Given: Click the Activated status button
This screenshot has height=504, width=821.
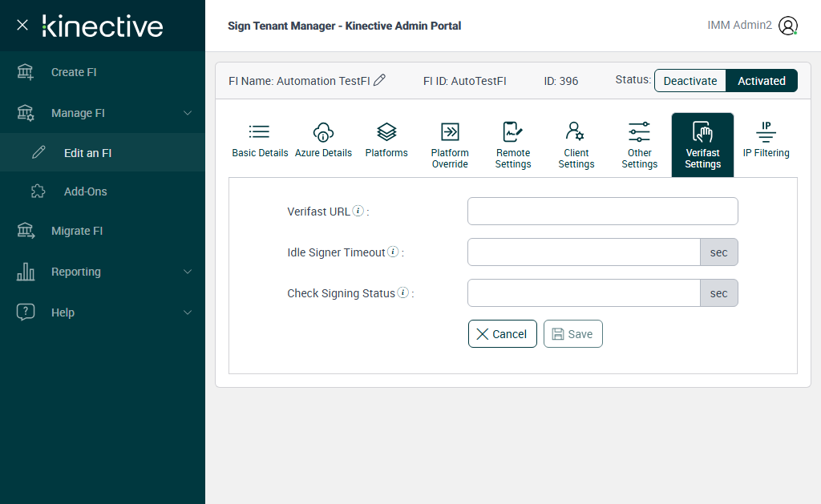Looking at the screenshot, I should pyautogui.click(x=762, y=81).
